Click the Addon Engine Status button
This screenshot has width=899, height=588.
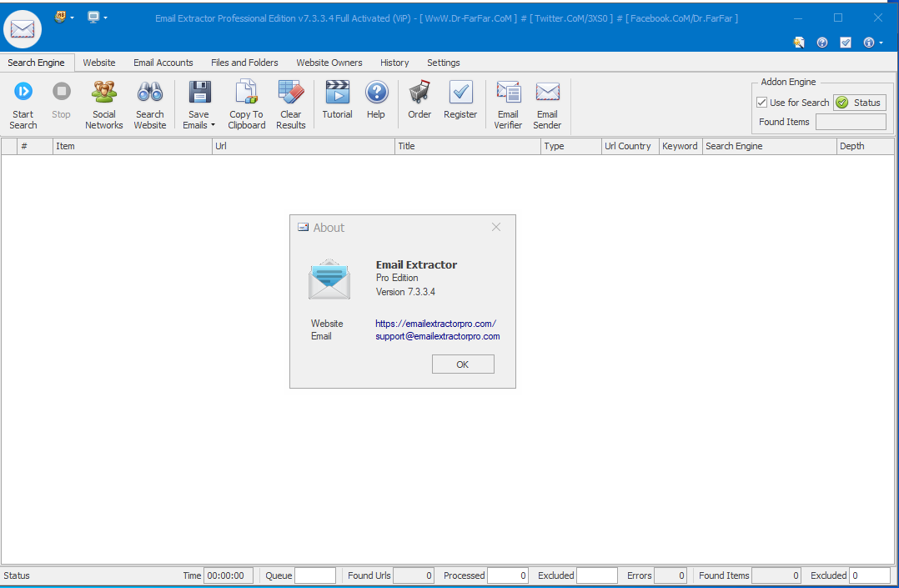(x=859, y=103)
